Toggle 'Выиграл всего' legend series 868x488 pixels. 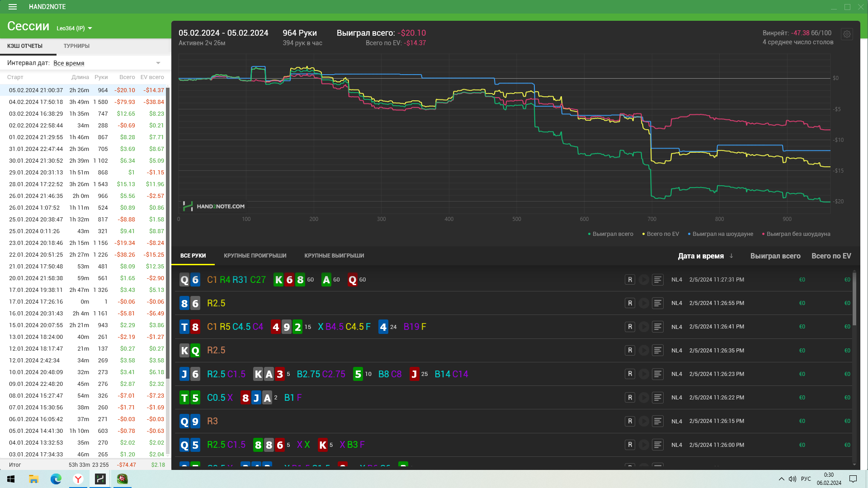tap(610, 234)
